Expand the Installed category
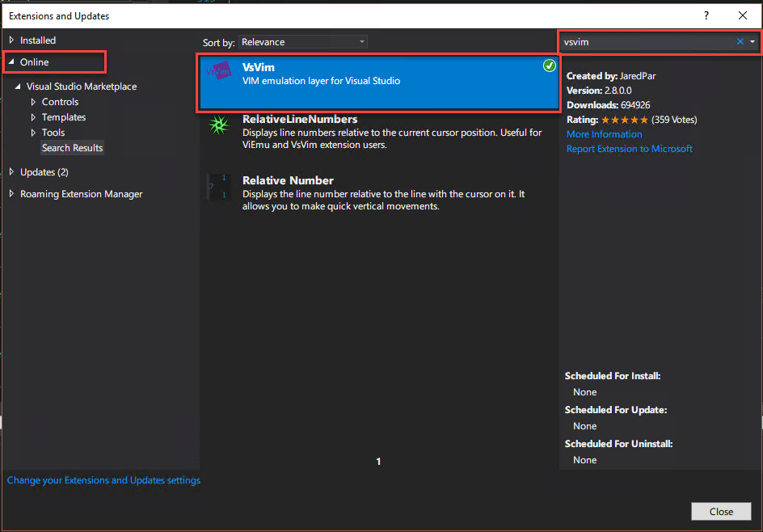The height and width of the screenshot is (532, 763). click(x=11, y=40)
